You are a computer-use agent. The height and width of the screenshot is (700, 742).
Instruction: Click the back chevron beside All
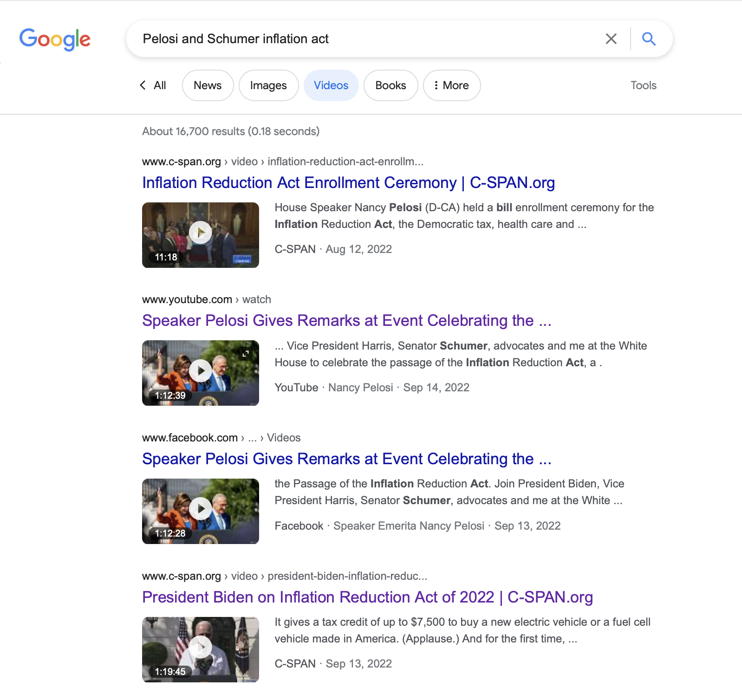(143, 85)
